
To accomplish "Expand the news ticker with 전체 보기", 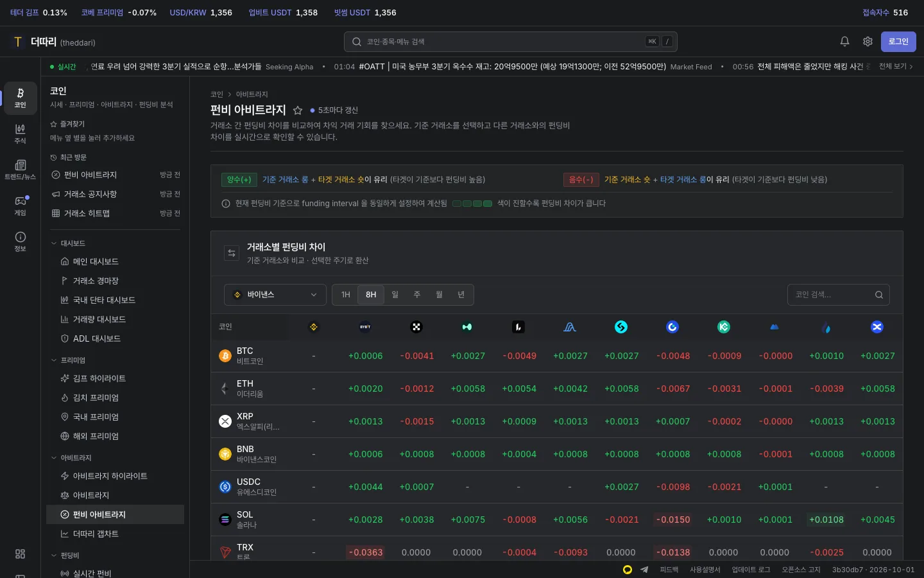I will point(896,66).
